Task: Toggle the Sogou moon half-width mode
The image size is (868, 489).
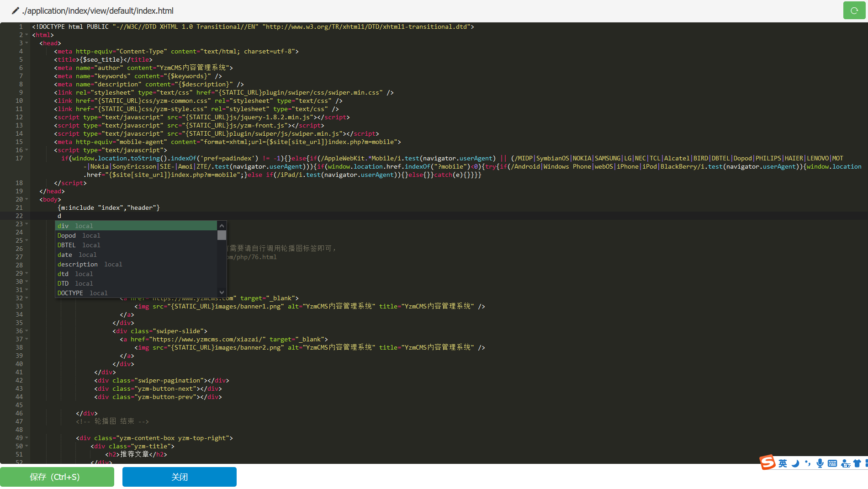Action: (x=795, y=463)
